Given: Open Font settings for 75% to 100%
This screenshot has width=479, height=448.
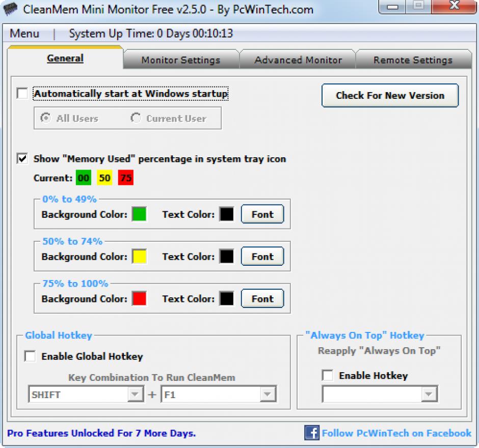Looking at the screenshot, I should point(262,298).
